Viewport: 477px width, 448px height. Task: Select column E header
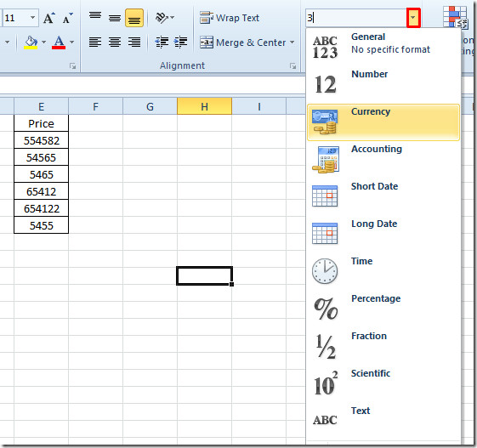[41, 106]
